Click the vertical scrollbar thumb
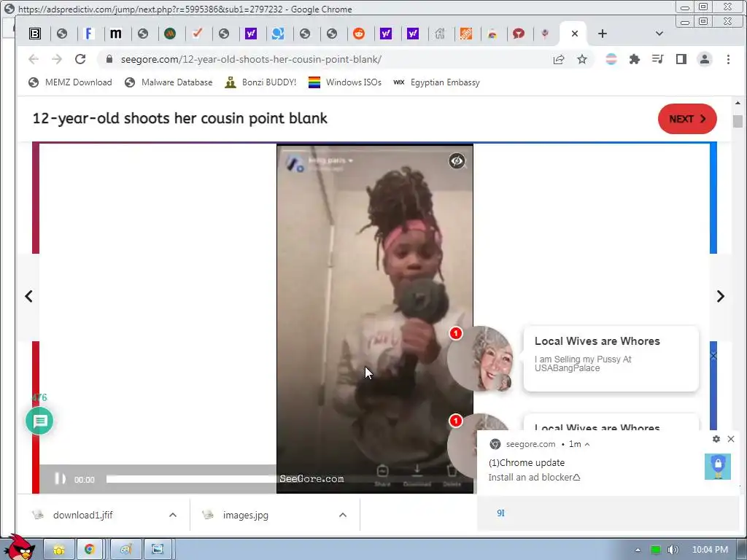The height and width of the screenshot is (560, 747). 738,122
